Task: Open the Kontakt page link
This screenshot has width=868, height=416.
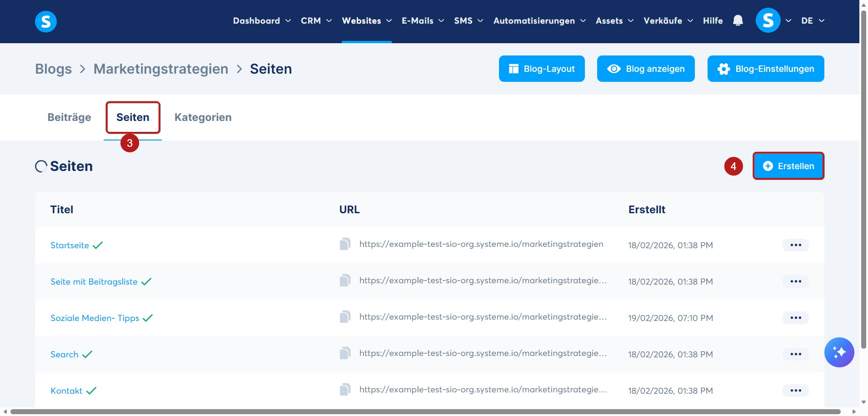Action: point(66,391)
